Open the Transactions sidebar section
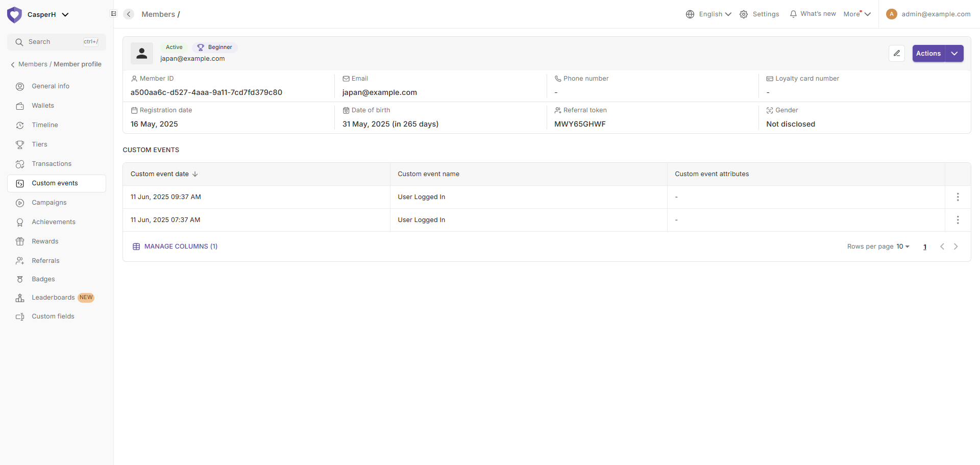The height and width of the screenshot is (465, 980). point(52,164)
